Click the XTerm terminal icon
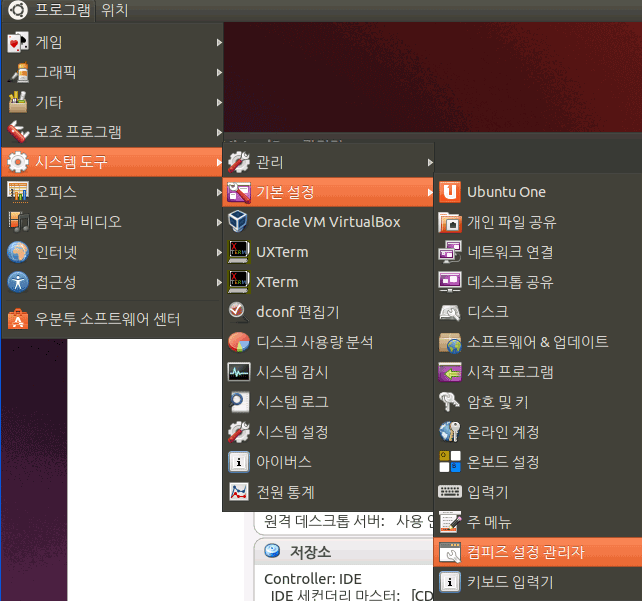Screen dimensions: 642x601 [238, 282]
